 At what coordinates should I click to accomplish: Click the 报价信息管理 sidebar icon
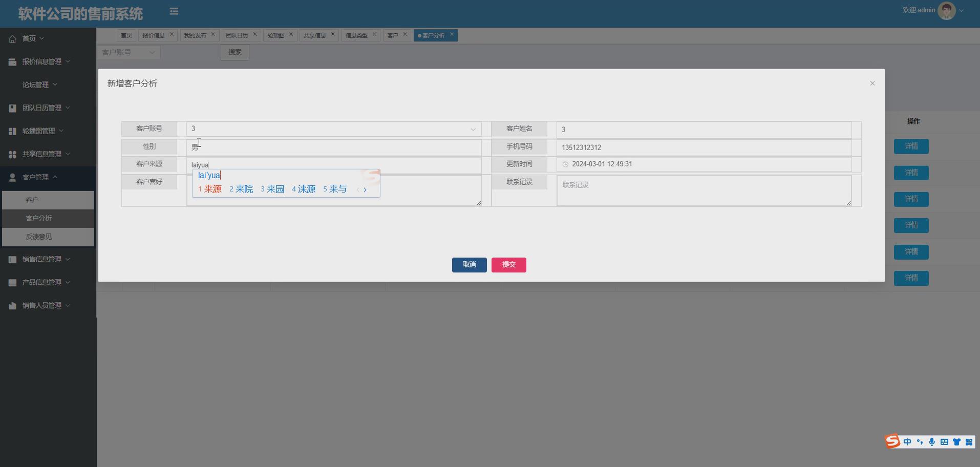[x=12, y=62]
